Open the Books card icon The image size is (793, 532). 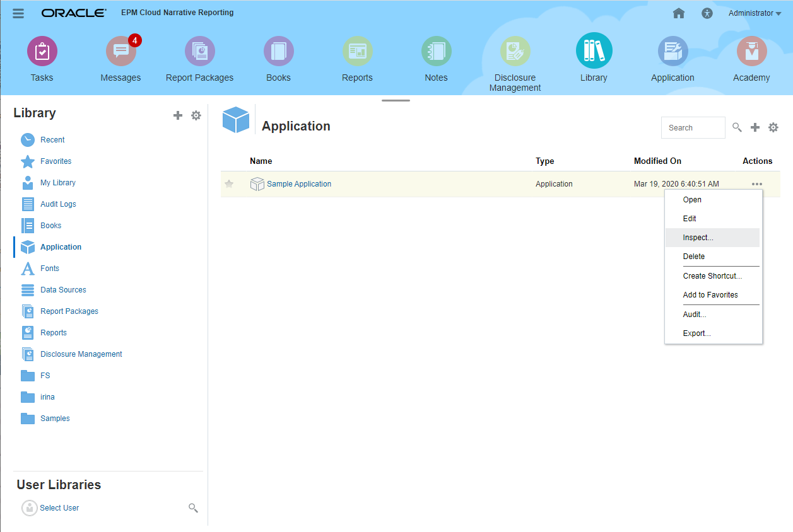point(279,51)
